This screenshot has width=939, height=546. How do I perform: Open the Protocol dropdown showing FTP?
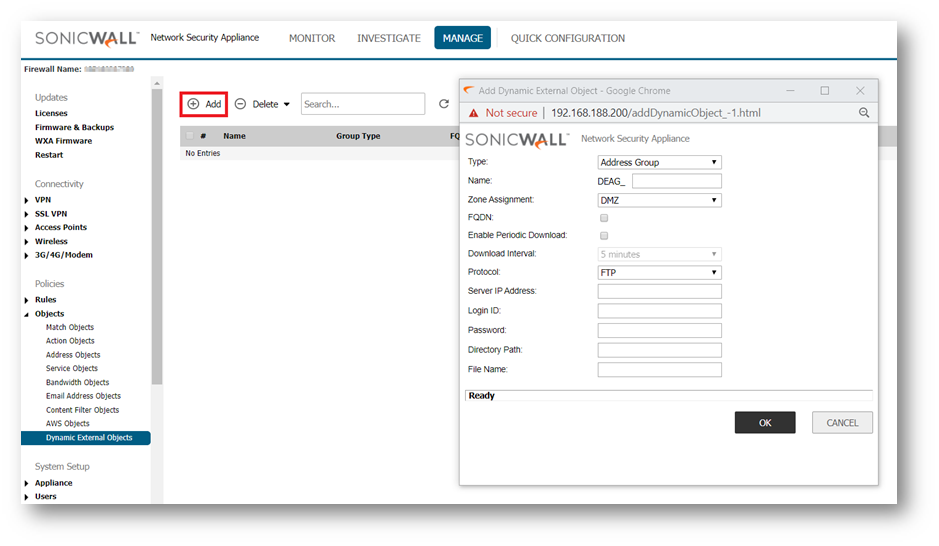point(659,272)
